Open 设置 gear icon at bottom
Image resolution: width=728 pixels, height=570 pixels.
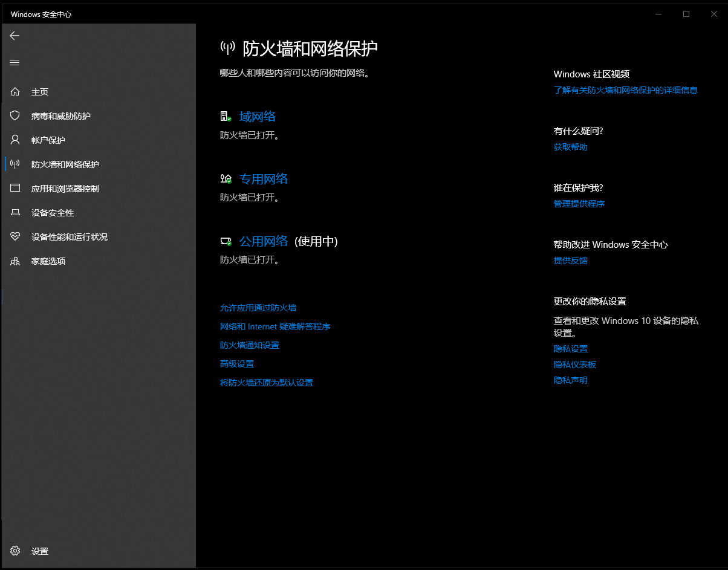point(15,551)
